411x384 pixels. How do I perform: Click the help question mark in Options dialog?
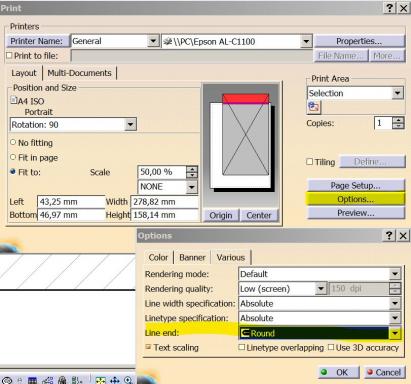coord(389,236)
